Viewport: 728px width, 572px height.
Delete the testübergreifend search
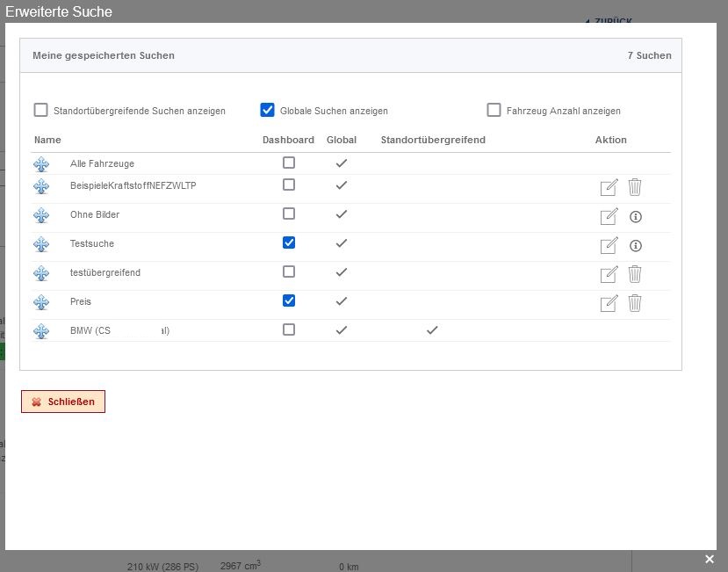[x=635, y=275]
